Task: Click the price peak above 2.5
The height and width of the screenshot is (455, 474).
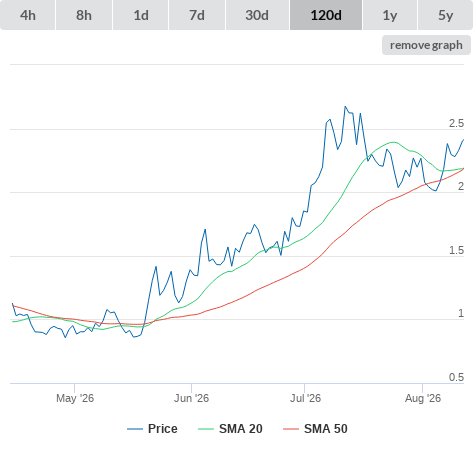Action: (x=345, y=107)
